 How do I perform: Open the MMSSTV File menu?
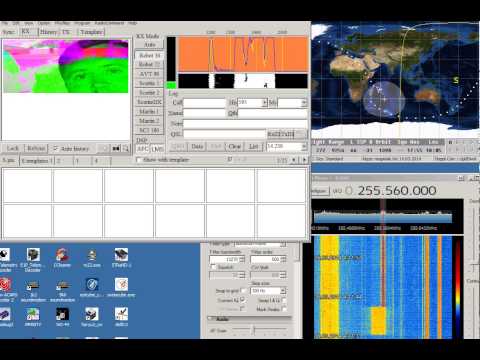5,23
